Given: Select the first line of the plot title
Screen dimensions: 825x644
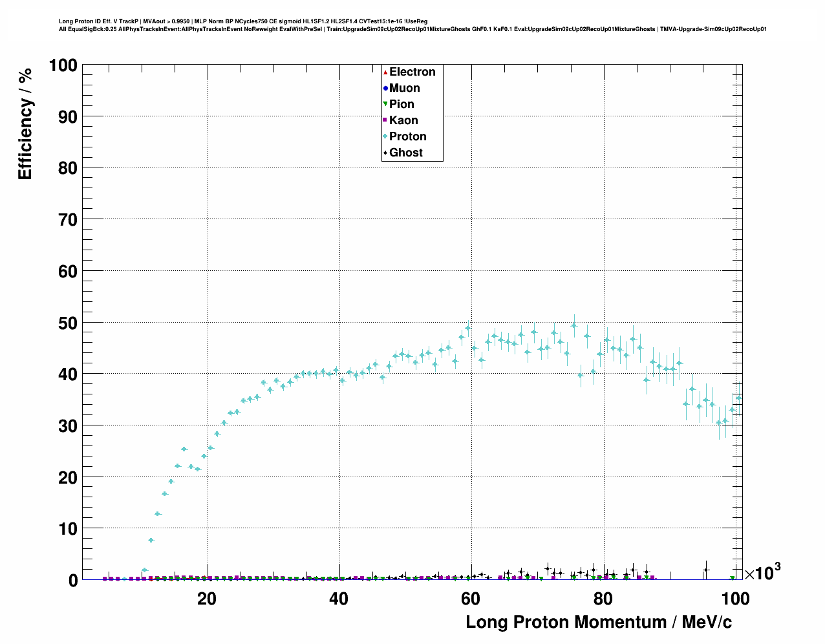Looking at the screenshot, I should pos(242,21).
